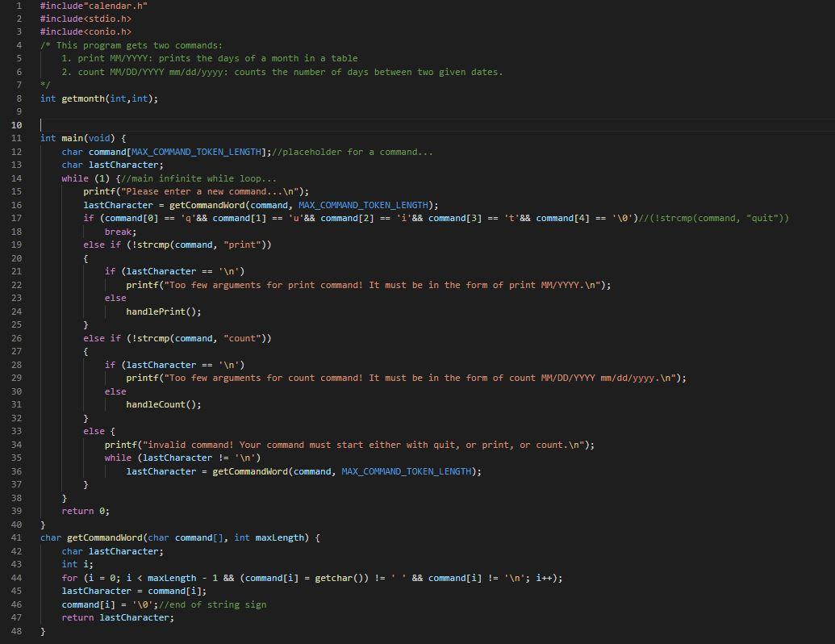Viewport: 835px width, 644px height.
Task: Click the break statement
Action: pyautogui.click(x=119, y=231)
